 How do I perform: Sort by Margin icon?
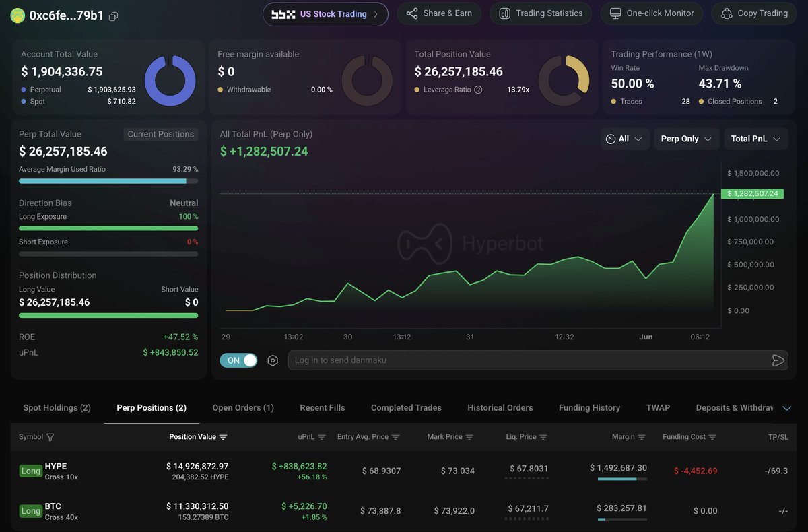[x=642, y=437]
